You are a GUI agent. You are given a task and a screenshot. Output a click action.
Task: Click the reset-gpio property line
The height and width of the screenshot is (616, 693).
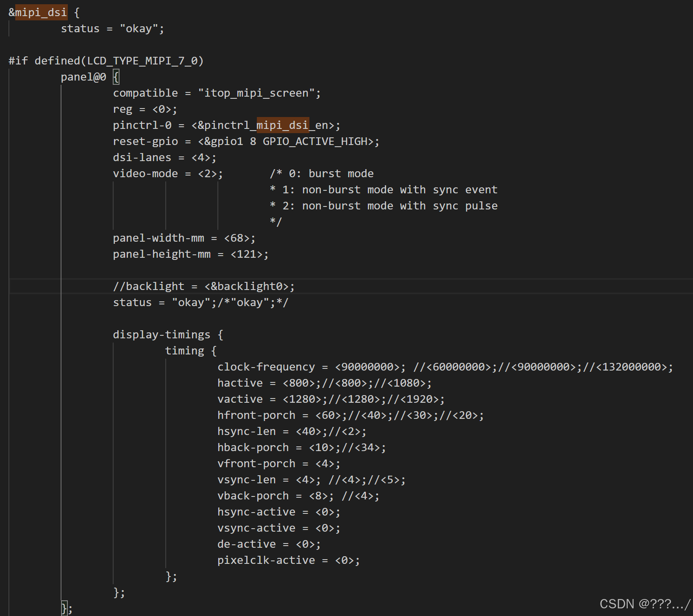coord(246,141)
